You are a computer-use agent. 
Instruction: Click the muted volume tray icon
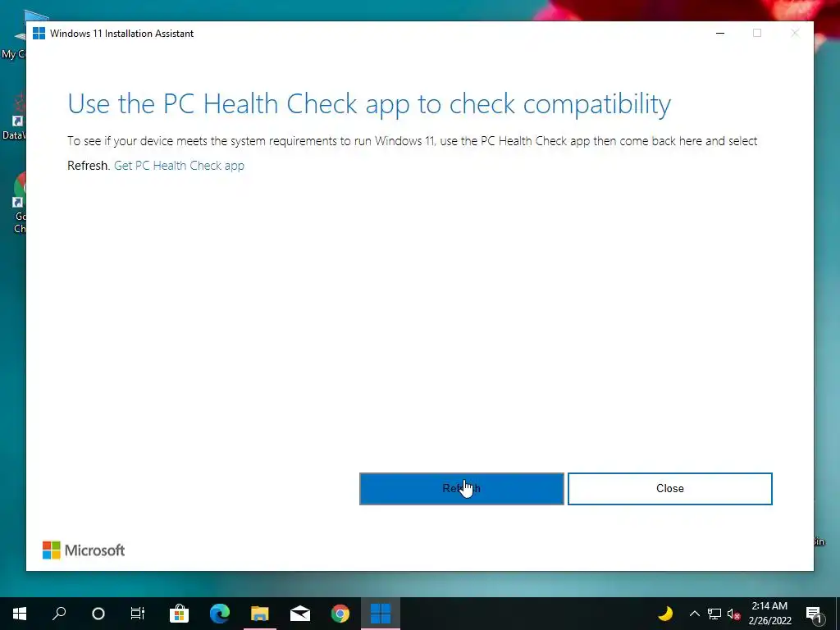point(733,614)
